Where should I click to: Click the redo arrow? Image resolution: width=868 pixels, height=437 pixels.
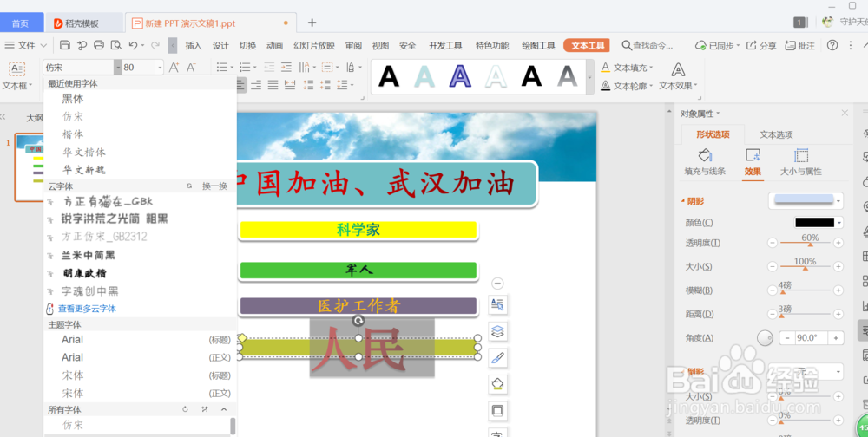(x=155, y=45)
